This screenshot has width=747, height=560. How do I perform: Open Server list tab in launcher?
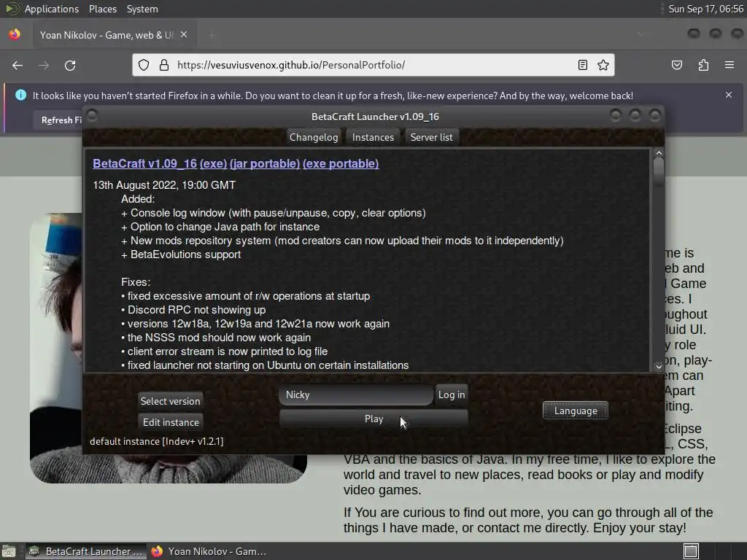(x=432, y=137)
